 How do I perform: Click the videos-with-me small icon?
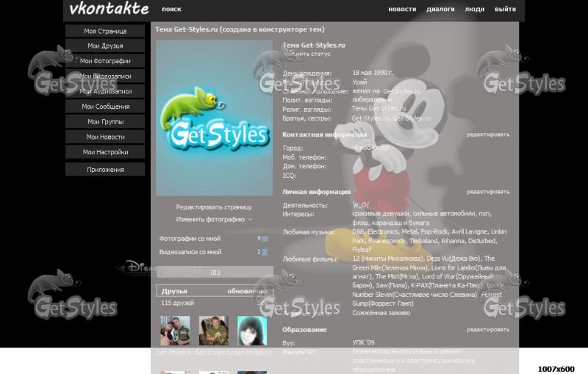(265, 252)
